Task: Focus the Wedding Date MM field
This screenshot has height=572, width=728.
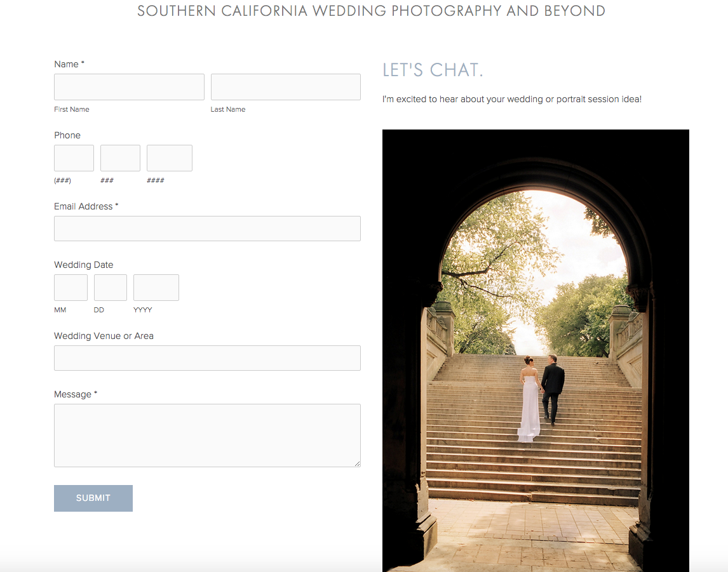Action: click(x=71, y=287)
